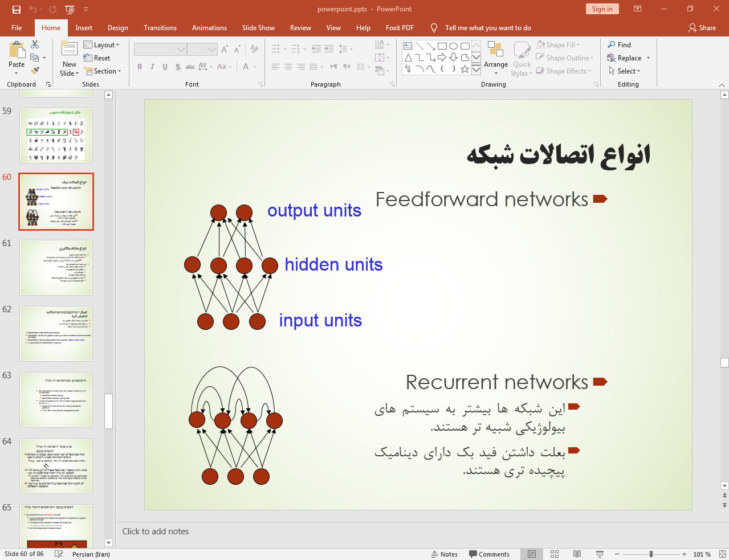729x560 pixels.
Task: Open the Arrange menu button
Action: tap(496, 58)
